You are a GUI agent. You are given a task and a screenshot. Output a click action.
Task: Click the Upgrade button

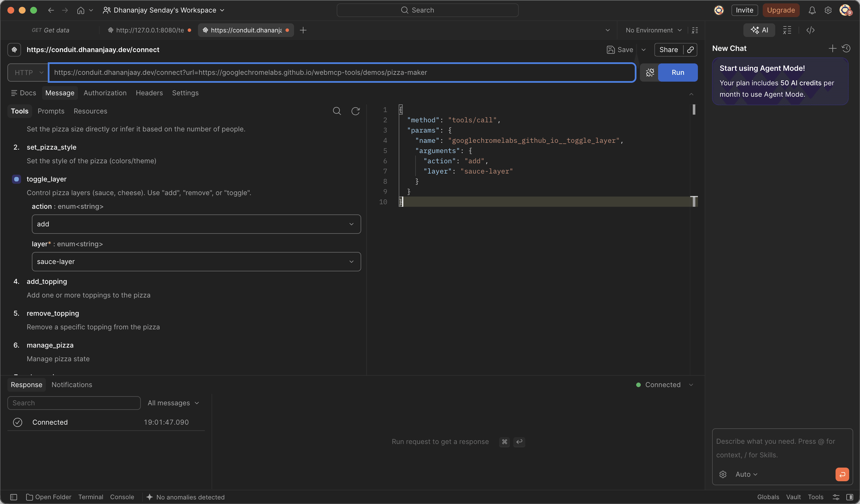pyautogui.click(x=781, y=10)
